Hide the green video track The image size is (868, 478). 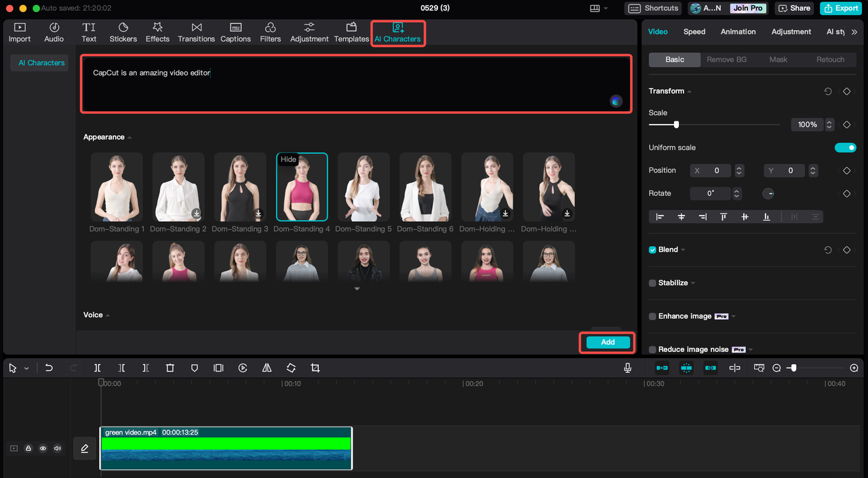click(x=43, y=448)
